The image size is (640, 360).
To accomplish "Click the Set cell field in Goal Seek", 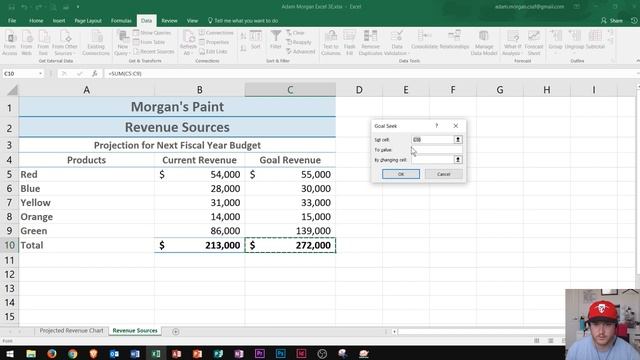I will (432, 140).
